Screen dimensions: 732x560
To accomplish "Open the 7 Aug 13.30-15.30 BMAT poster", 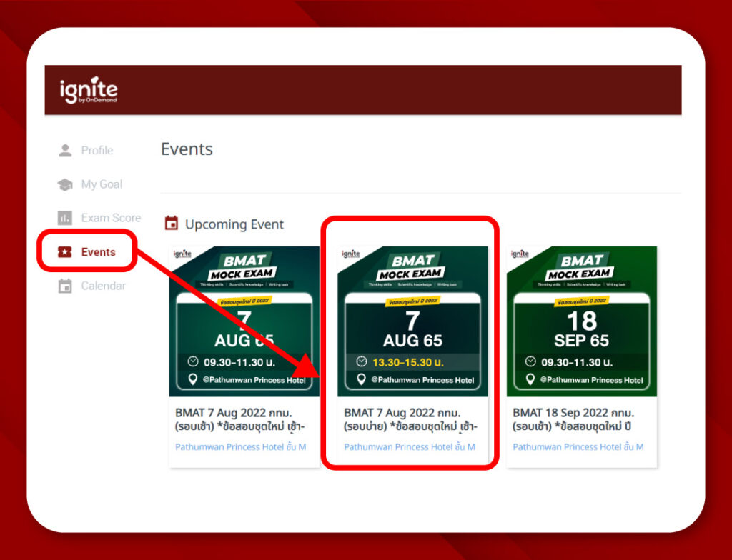I will 412,321.
